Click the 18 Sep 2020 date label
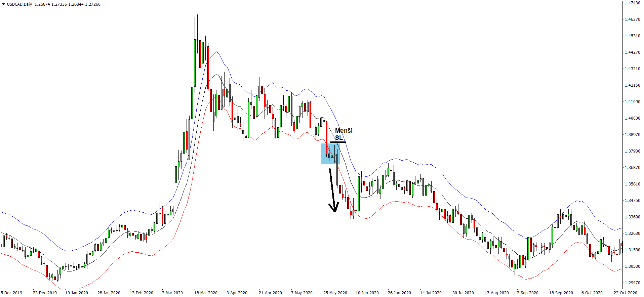The height and width of the screenshot is (297, 644). point(561,293)
